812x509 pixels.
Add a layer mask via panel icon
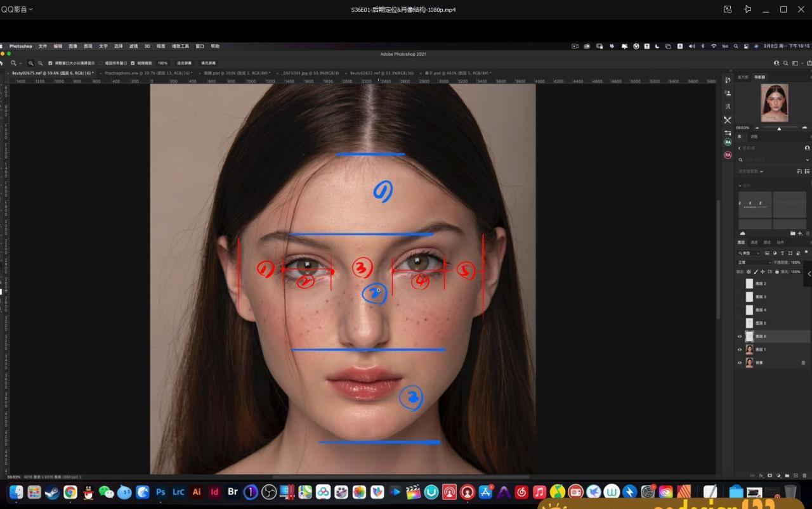tap(770, 475)
